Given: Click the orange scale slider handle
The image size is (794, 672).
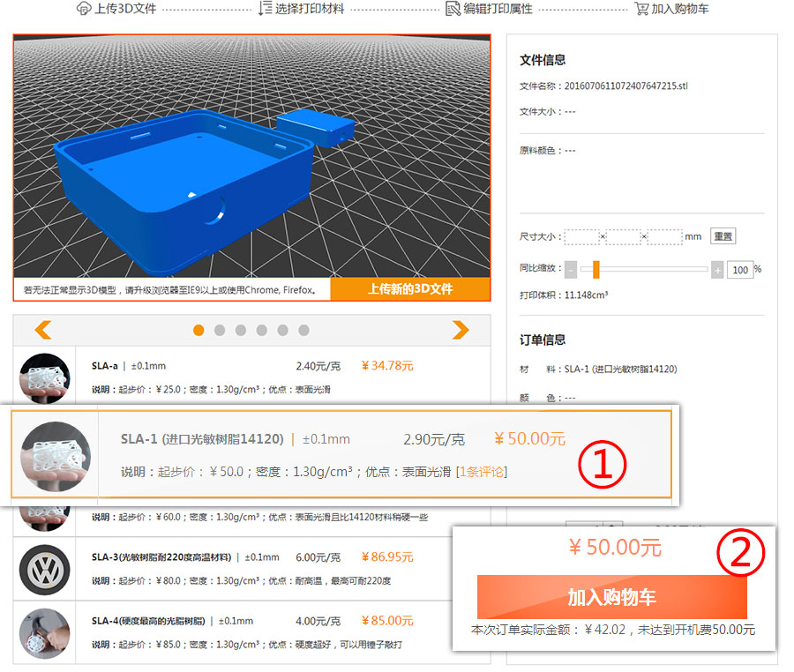Looking at the screenshot, I should point(596,269).
